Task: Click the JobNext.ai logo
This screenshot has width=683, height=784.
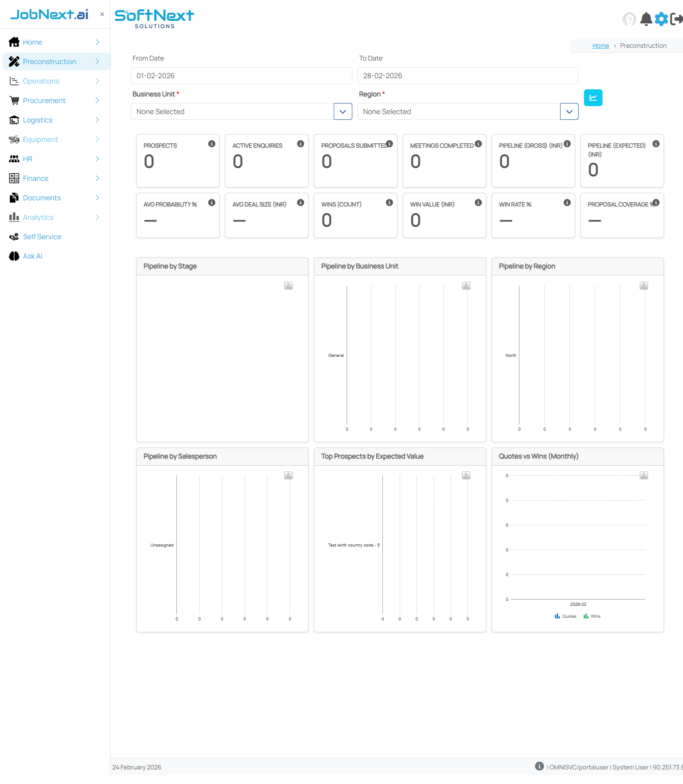Action: tap(49, 15)
